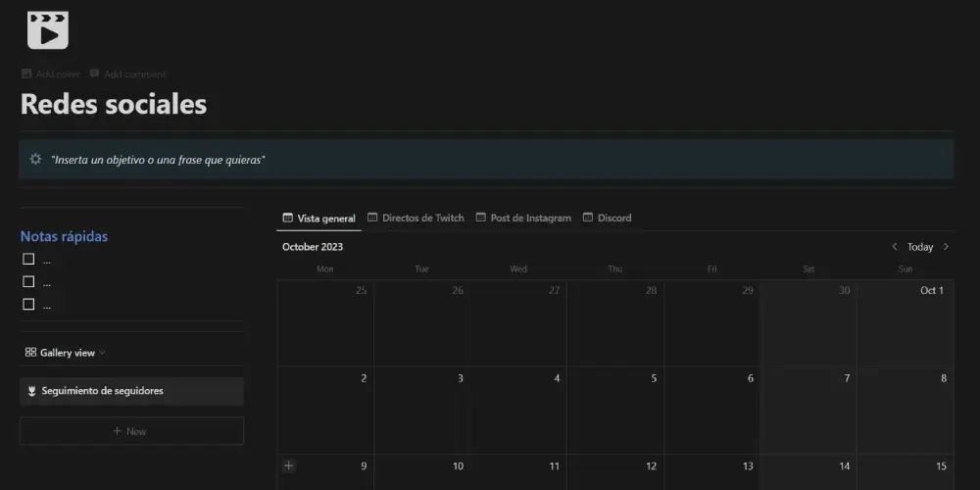This screenshot has height=490, width=980.
Task: Click the Seguimiento de seguidores page icon
Action: click(x=31, y=391)
